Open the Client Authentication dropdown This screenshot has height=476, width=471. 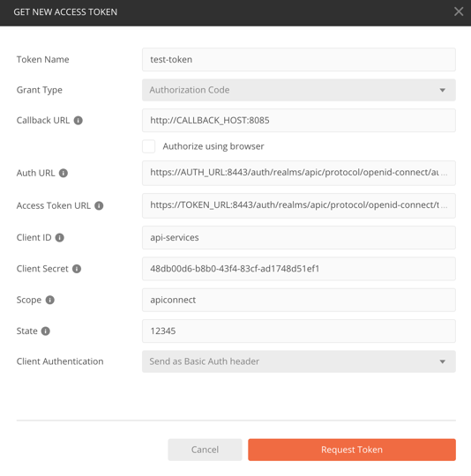pyautogui.click(x=299, y=361)
